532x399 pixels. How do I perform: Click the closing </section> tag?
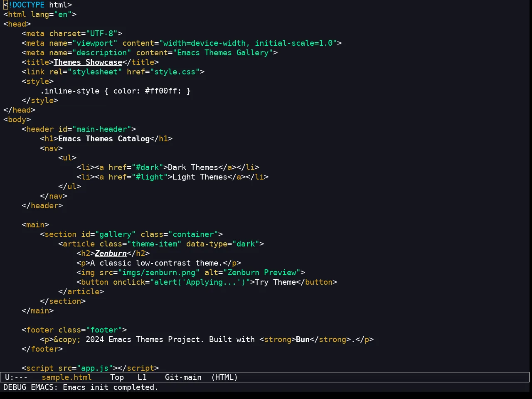tap(63, 301)
